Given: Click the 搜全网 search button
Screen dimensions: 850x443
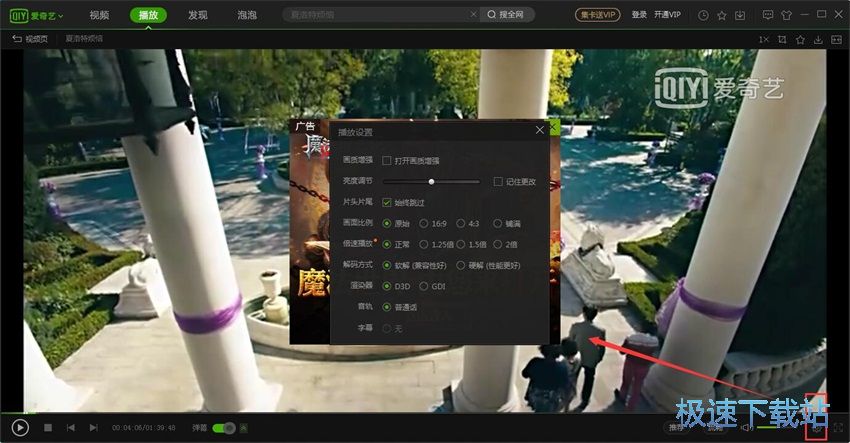Looking at the screenshot, I should pyautogui.click(x=506, y=15).
